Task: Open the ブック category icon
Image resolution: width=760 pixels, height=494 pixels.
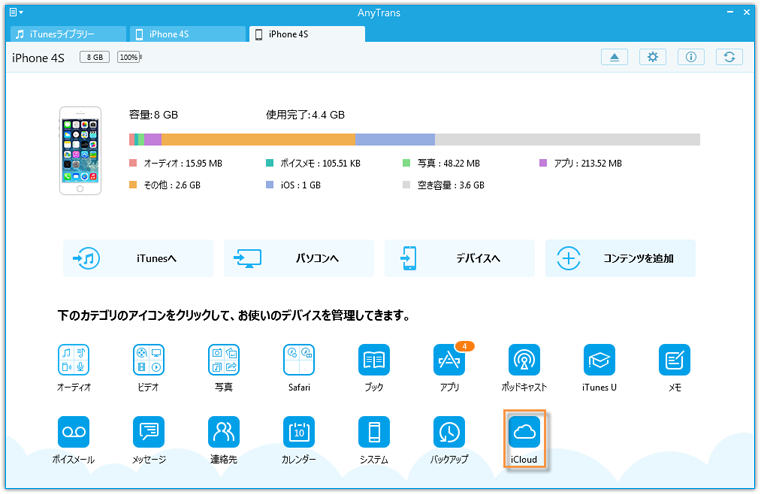Action: coord(374,360)
